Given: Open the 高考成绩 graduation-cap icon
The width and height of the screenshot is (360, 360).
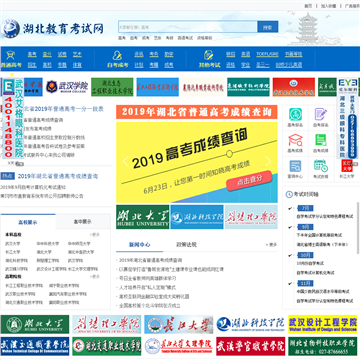Looking at the screenshot, I should pos(295,140).
